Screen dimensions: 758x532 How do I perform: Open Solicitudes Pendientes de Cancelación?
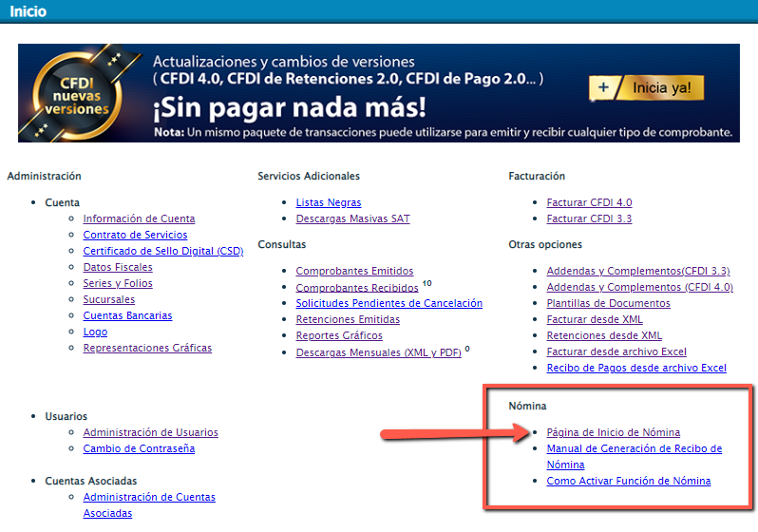389,303
